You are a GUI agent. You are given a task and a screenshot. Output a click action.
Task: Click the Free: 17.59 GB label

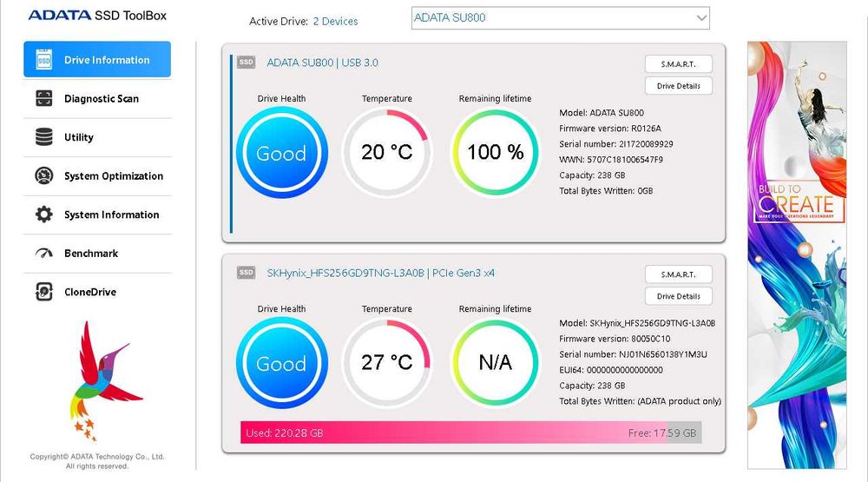click(662, 433)
